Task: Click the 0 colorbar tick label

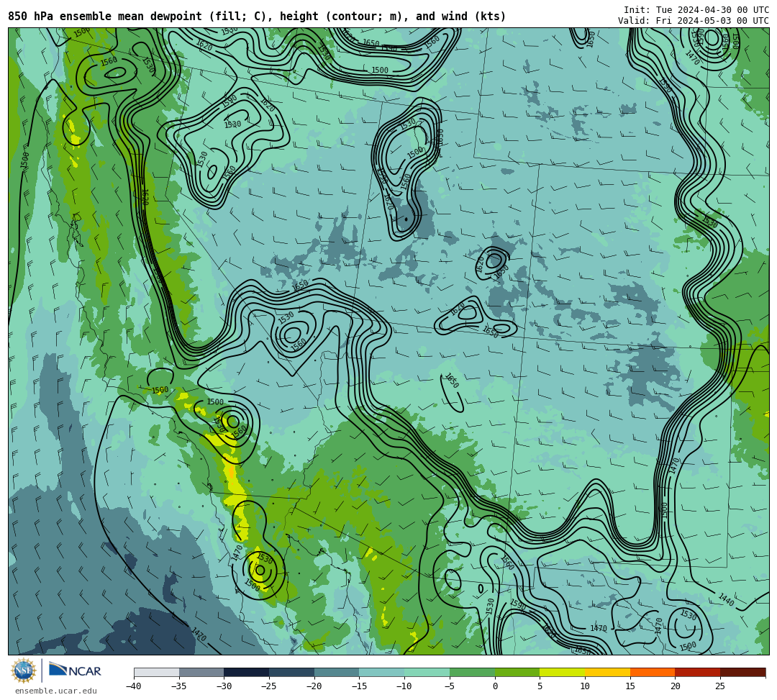Action: 495,686
